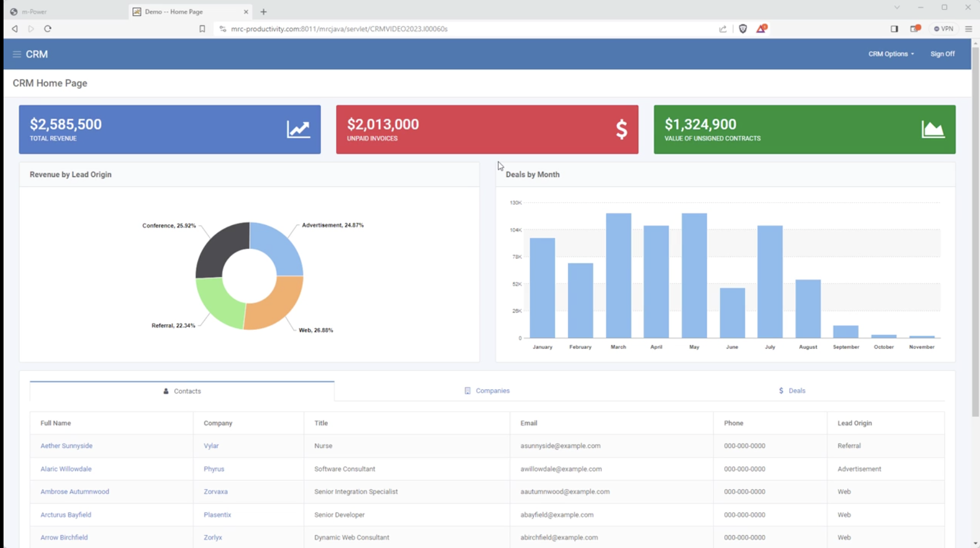This screenshot has height=548, width=980.
Task: Expand the CRM Options dropdown
Action: pos(891,54)
